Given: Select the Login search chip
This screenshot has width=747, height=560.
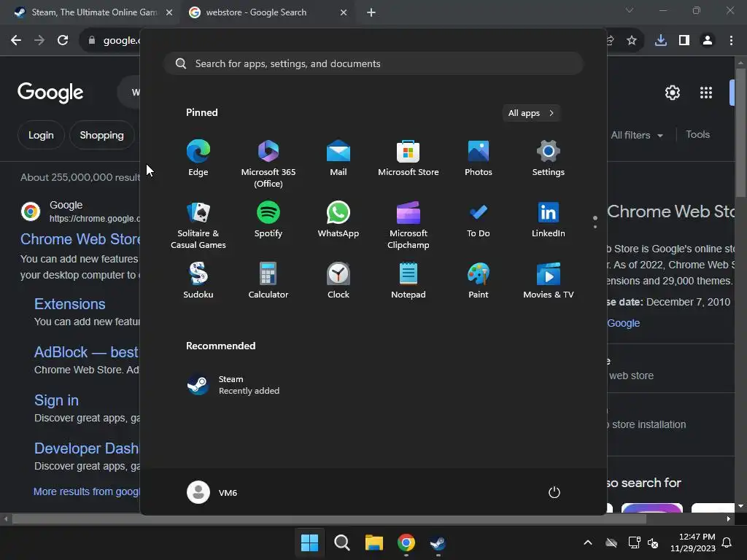Looking at the screenshot, I should pyautogui.click(x=41, y=135).
